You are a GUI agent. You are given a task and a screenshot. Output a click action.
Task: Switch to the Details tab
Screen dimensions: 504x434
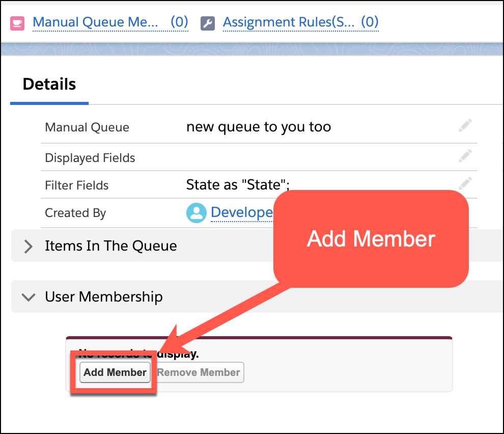[49, 84]
